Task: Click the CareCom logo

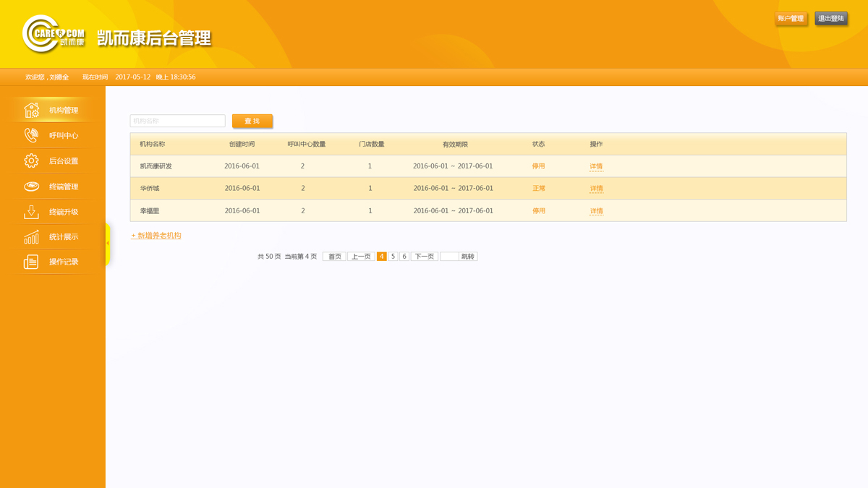Action: (x=54, y=34)
